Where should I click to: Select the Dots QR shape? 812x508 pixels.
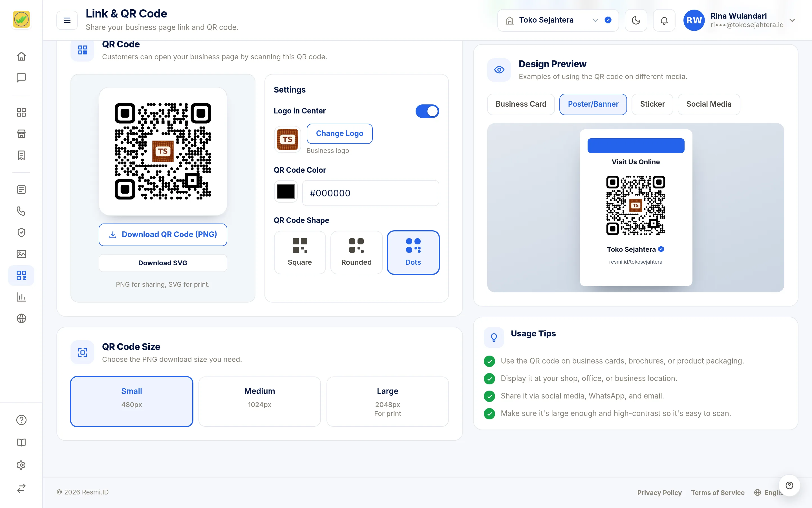pyautogui.click(x=413, y=252)
